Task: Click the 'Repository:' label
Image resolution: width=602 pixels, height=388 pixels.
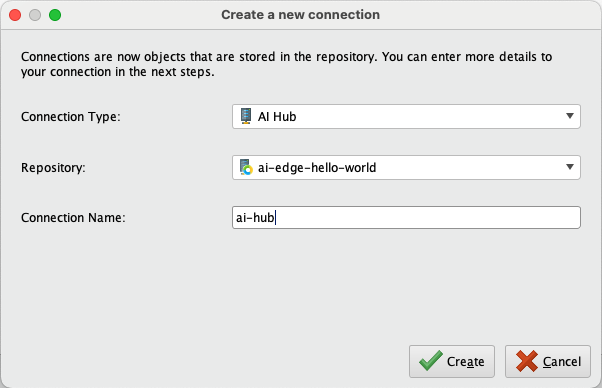Action: coord(53,168)
